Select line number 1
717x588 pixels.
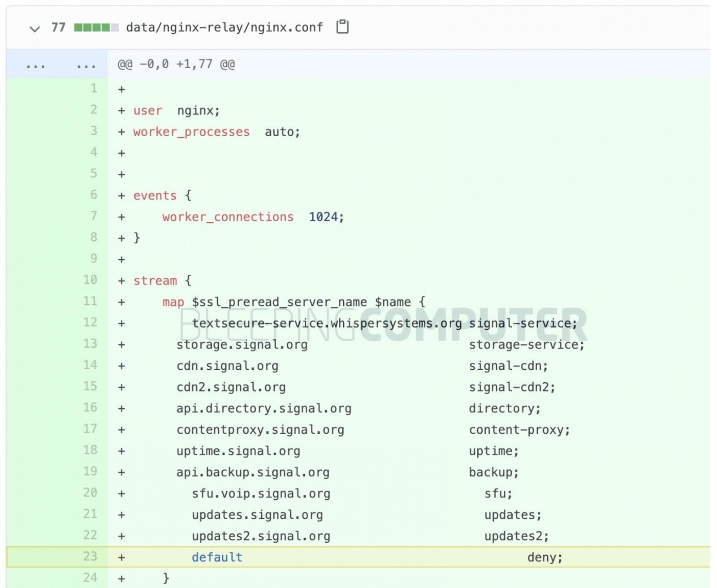coord(93,88)
